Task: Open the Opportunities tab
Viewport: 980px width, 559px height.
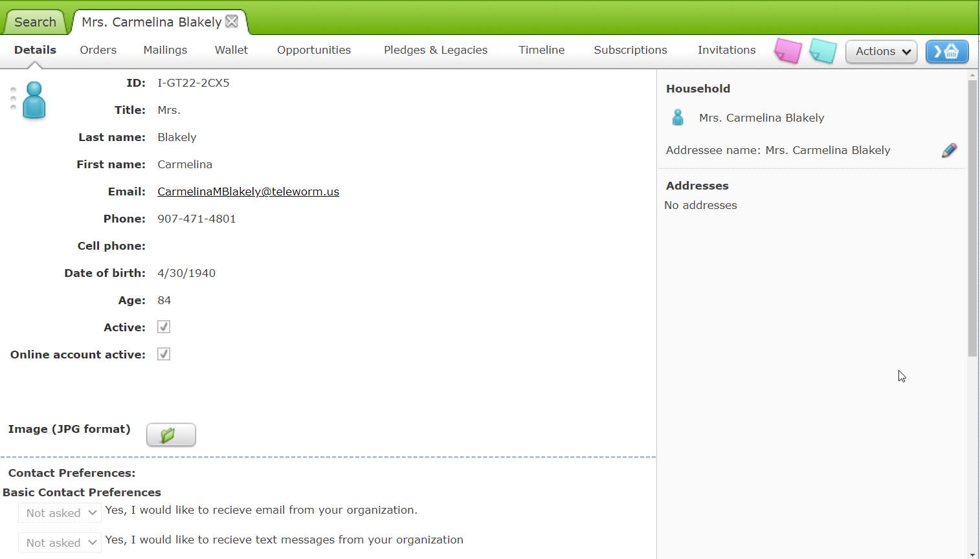Action: (x=314, y=50)
